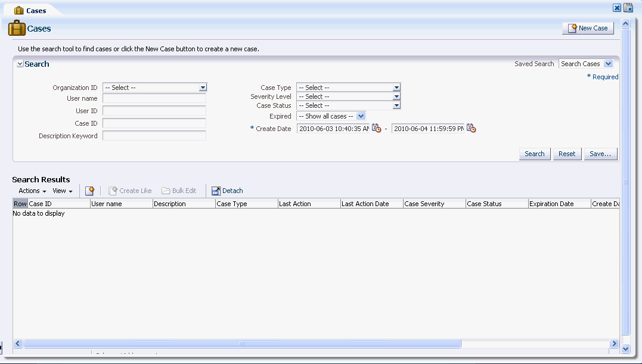Click the create case icon in Search Results toolbar
Screen dimensions: 642x364
pos(90,190)
